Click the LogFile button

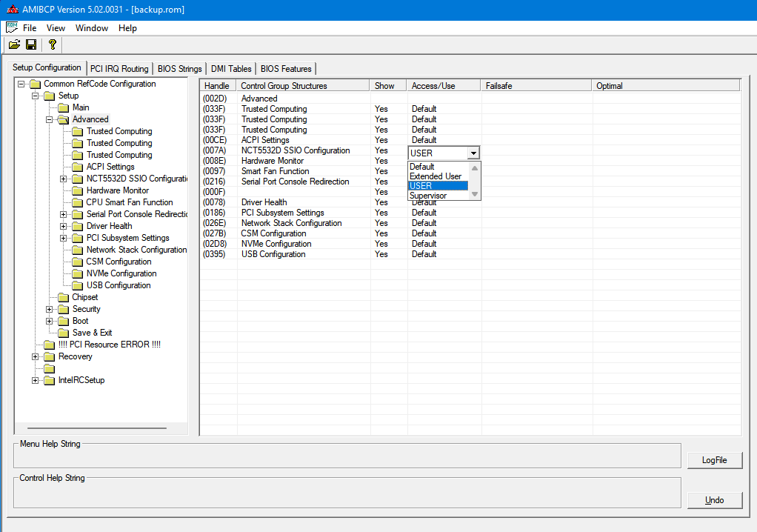(x=715, y=460)
